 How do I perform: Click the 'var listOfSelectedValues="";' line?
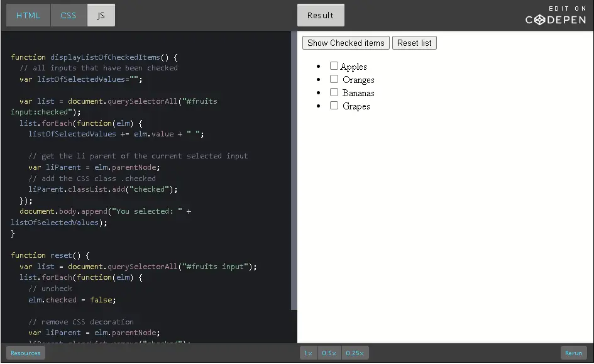click(81, 79)
